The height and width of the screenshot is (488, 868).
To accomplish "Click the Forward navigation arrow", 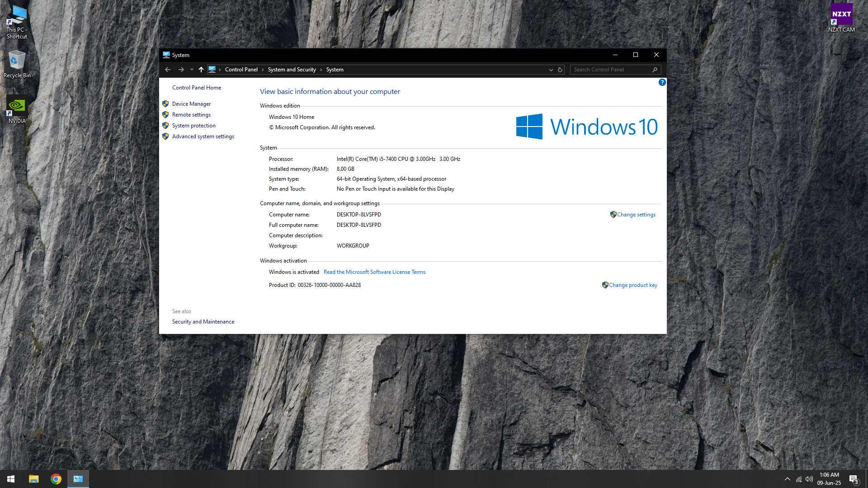I will click(x=181, y=70).
